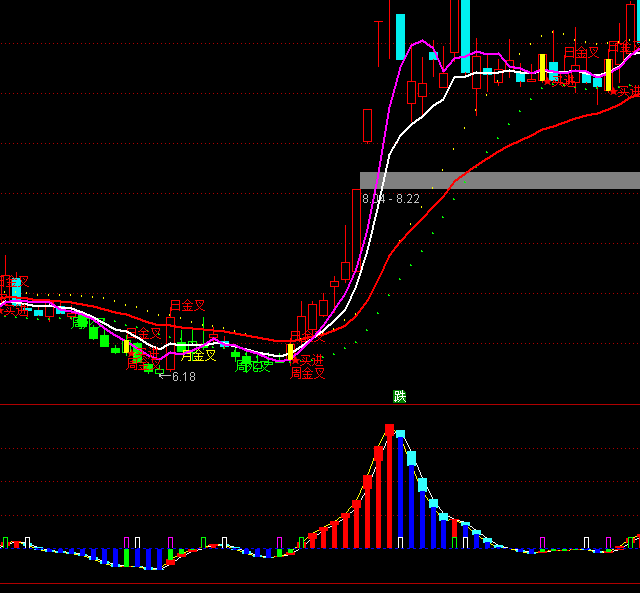Click the tall cyan candle at top center
Image resolution: width=640 pixels, height=593 pixels.
[400, 36]
